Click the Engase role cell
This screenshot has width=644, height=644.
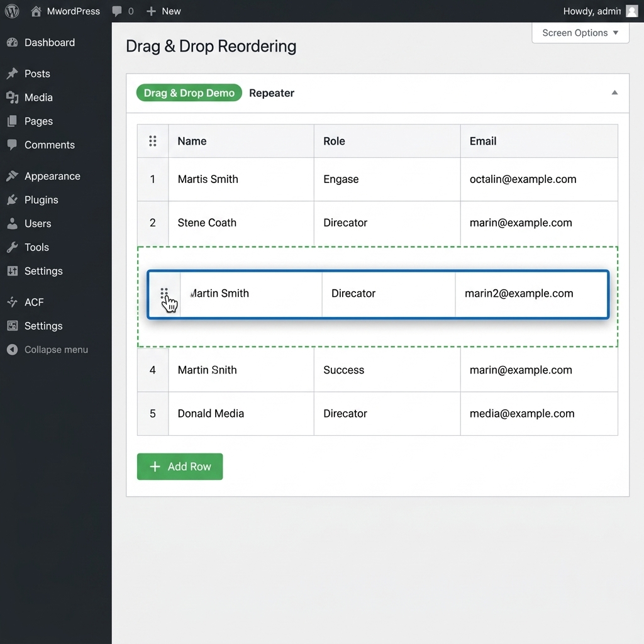point(387,179)
